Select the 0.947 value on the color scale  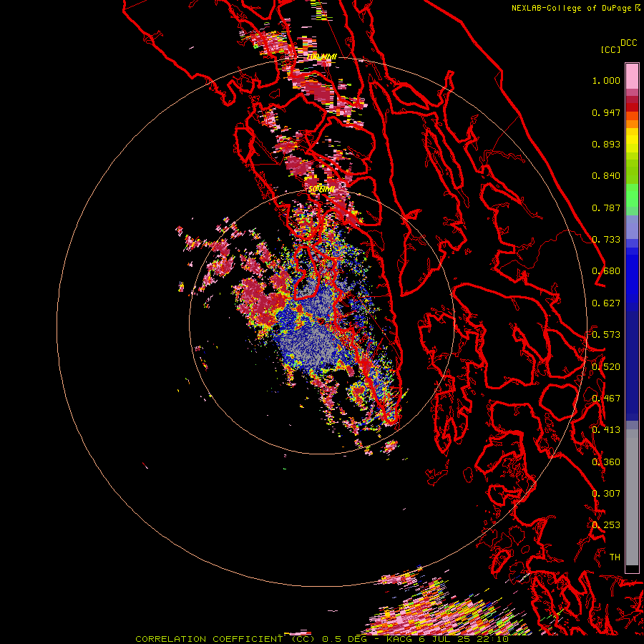[606, 112]
